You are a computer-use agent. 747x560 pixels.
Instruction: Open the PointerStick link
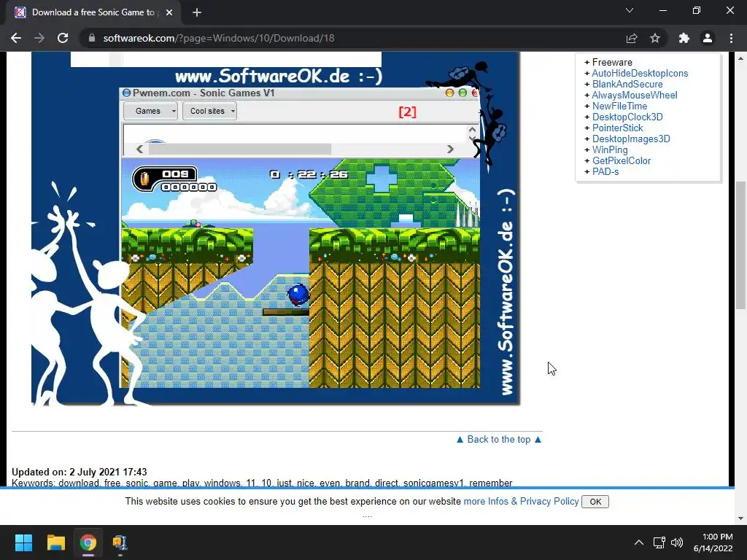pyautogui.click(x=617, y=128)
